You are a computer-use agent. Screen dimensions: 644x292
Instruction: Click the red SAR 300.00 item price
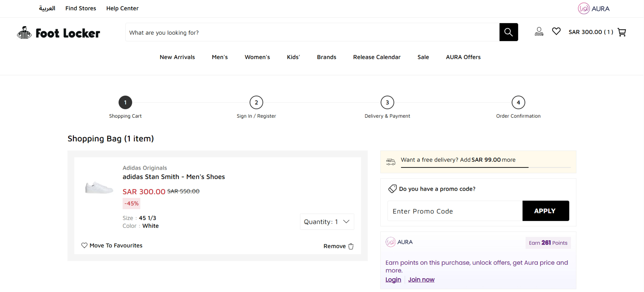(x=144, y=192)
